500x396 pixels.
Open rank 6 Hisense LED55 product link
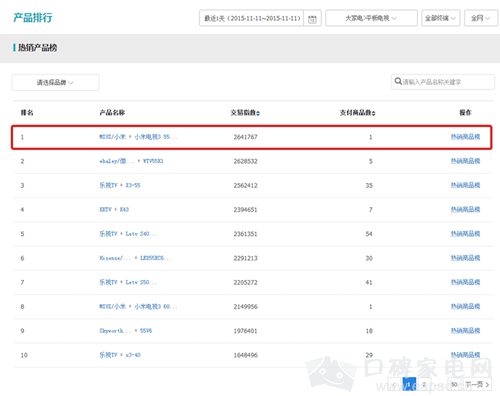click(x=135, y=258)
